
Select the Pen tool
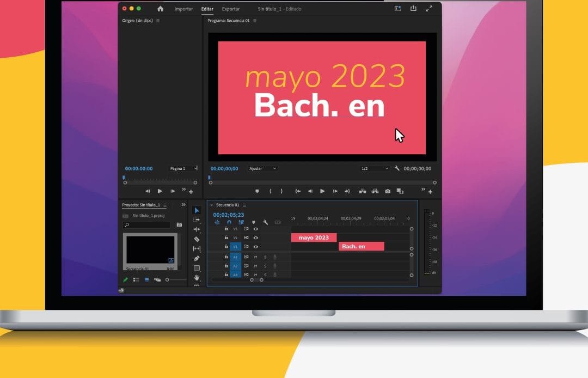[x=197, y=258]
